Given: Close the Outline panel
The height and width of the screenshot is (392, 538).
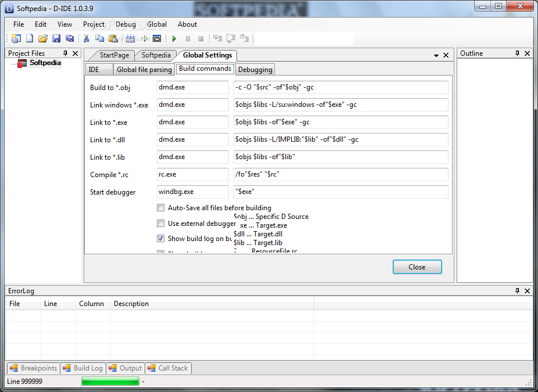Looking at the screenshot, I should point(528,53).
